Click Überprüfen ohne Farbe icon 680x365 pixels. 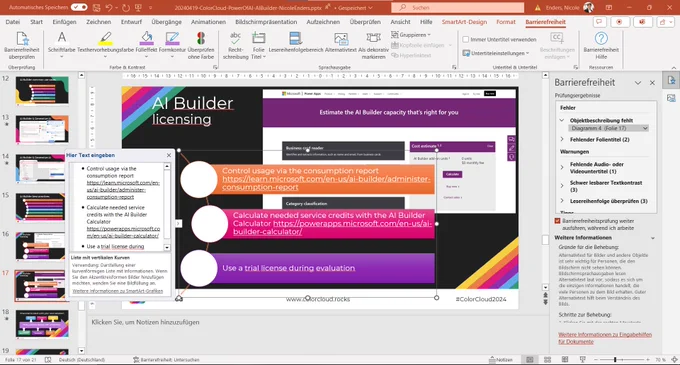pos(201,38)
